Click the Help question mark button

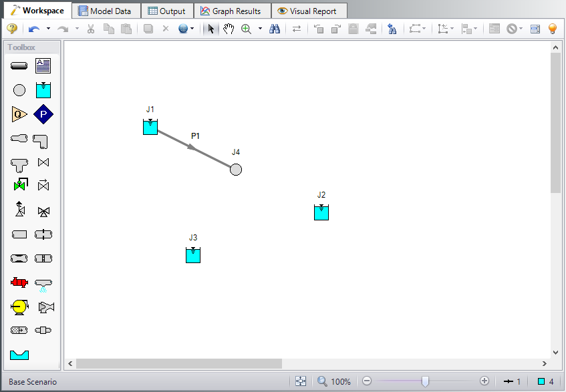(11, 29)
